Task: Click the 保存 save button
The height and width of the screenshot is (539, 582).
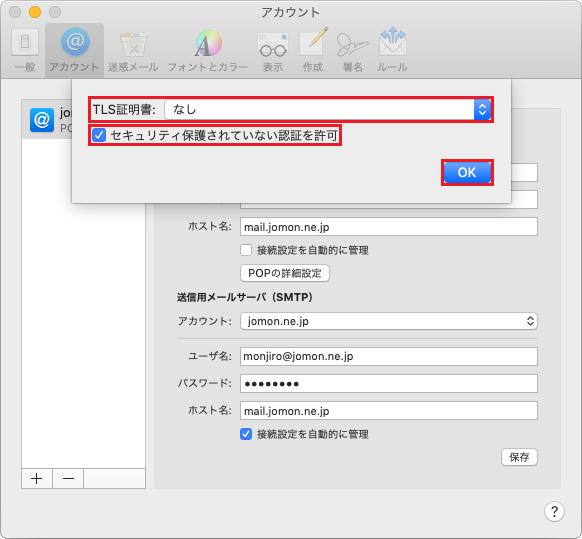Action: coord(519,457)
